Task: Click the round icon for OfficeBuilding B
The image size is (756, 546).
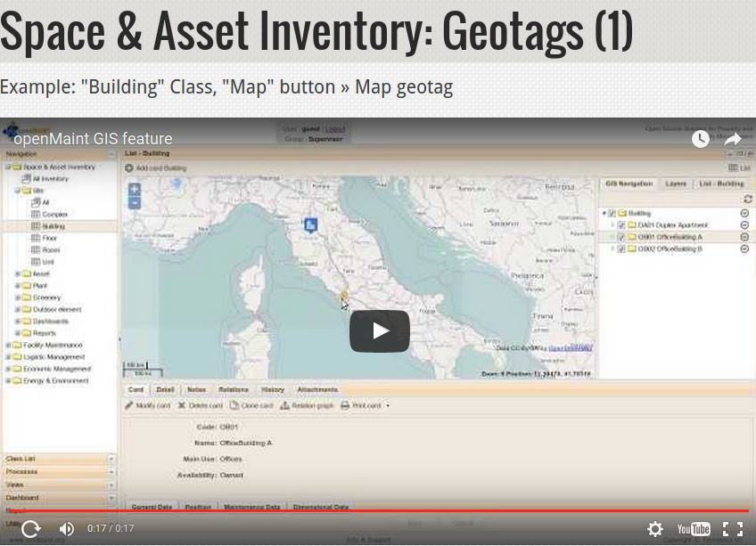Action: pyautogui.click(x=744, y=249)
